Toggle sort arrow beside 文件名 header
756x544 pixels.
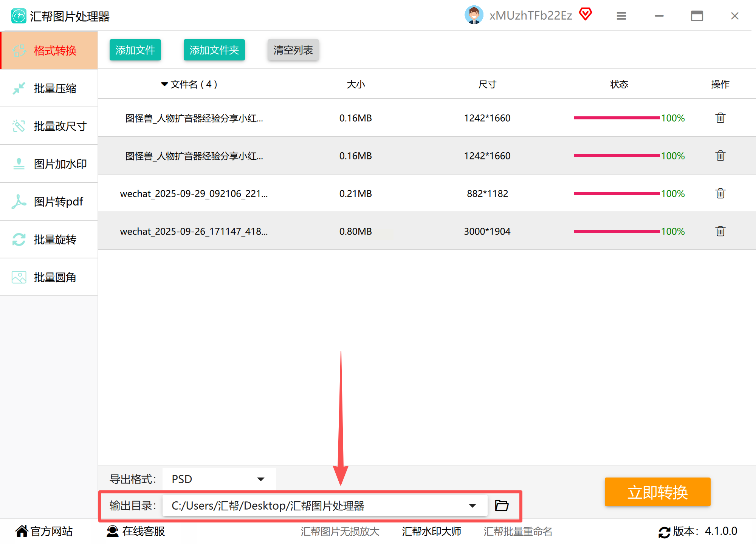pos(164,84)
